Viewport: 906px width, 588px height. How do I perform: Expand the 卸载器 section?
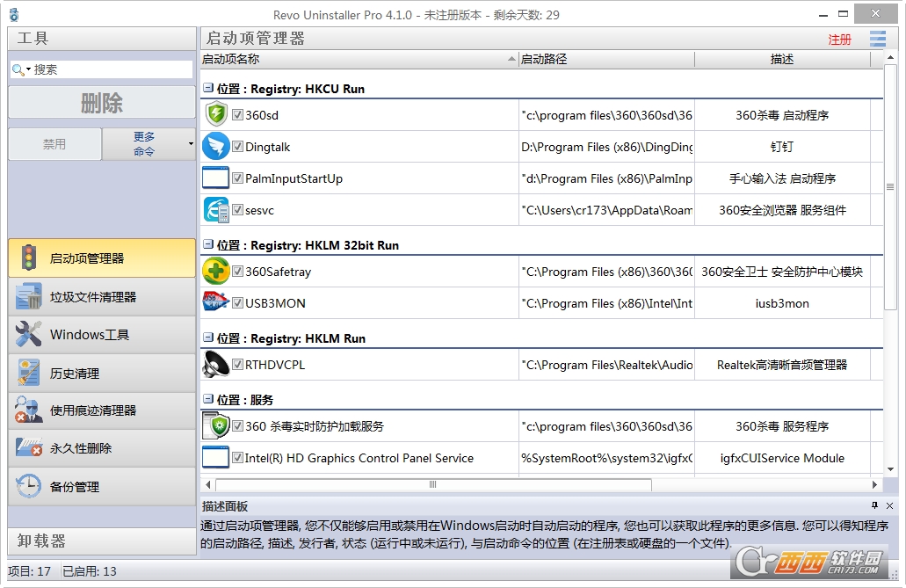coord(102,541)
